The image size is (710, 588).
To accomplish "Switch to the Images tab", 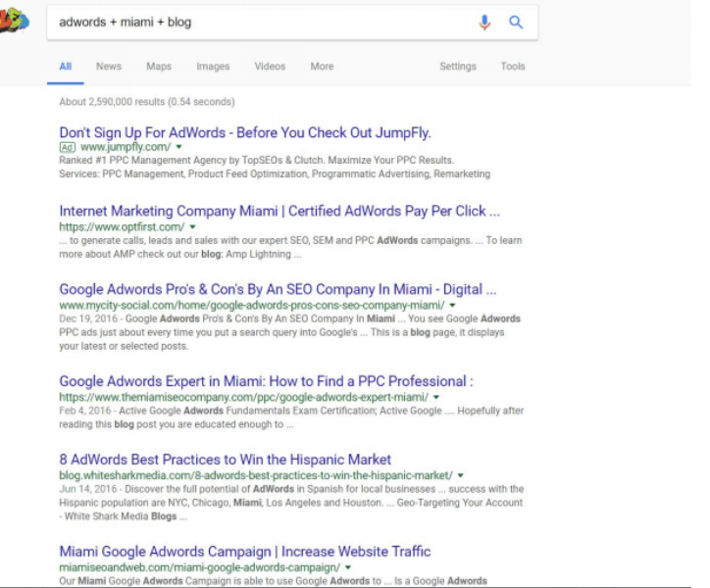I will click(x=213, y=67).
